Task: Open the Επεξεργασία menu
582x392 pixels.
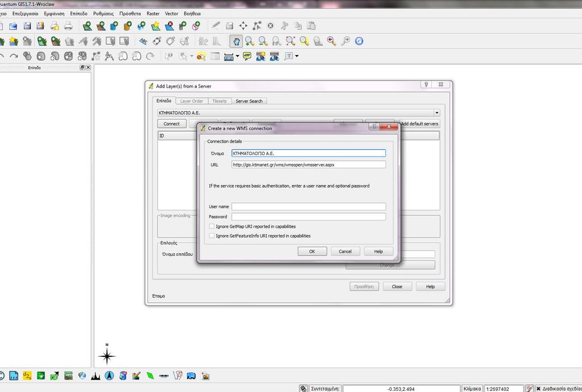Action: [25, 14]
